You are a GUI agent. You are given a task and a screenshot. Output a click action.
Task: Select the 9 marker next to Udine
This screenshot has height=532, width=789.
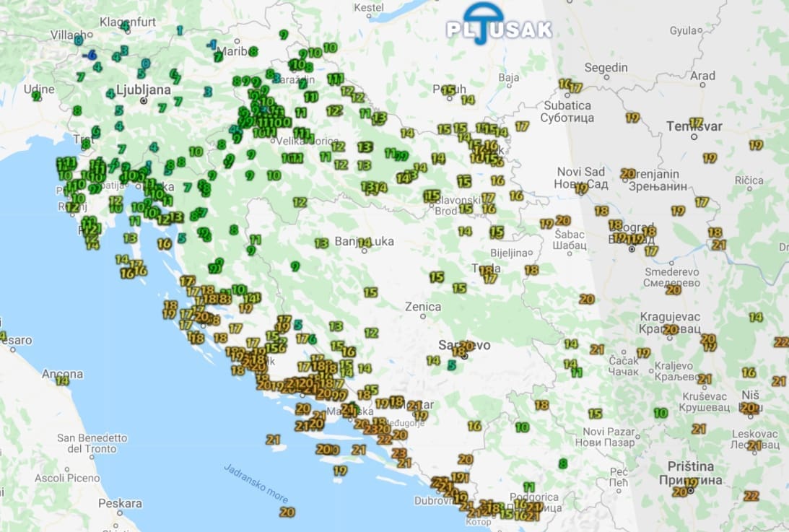[x=36, y=96]
